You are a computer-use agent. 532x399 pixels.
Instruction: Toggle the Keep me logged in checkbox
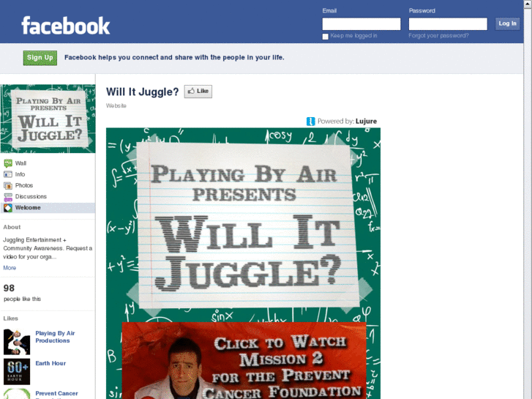point(325,37)
